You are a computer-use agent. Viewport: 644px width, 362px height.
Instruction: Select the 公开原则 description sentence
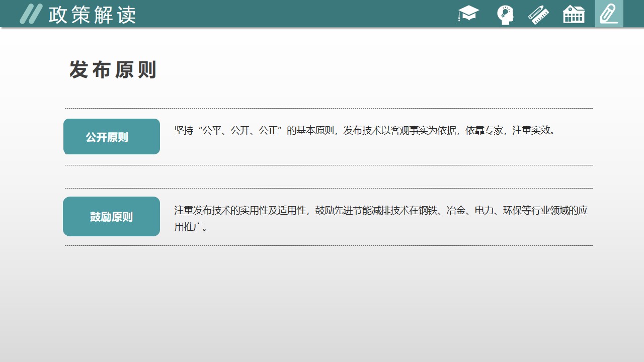tap(365, 131)
